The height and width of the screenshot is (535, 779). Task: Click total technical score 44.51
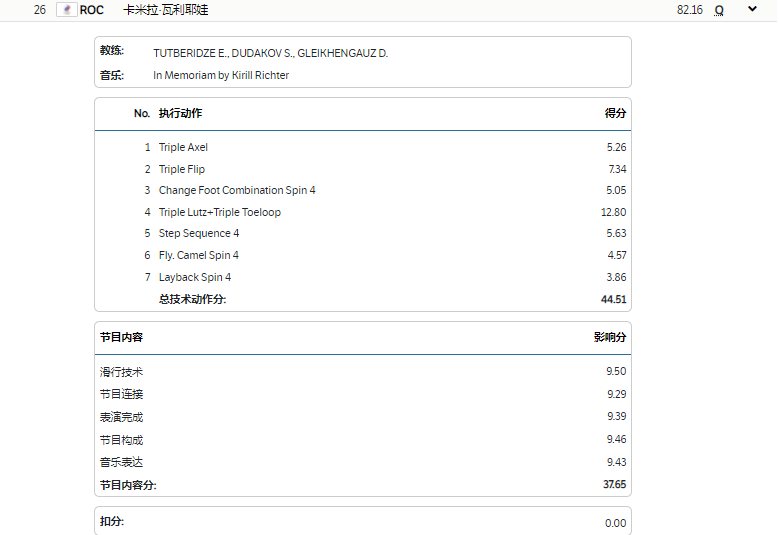click(614, 299)
